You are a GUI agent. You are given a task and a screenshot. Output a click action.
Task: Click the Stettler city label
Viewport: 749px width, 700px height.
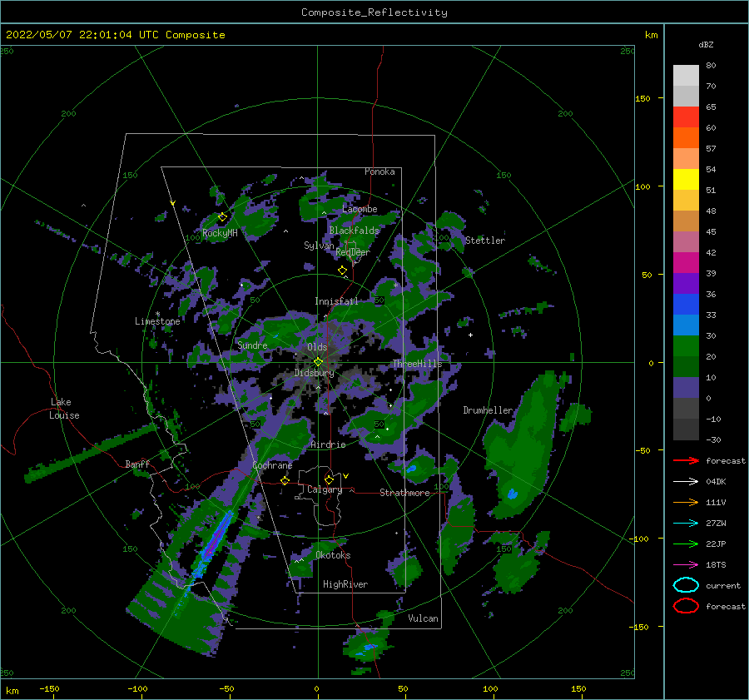pos(485,241)
